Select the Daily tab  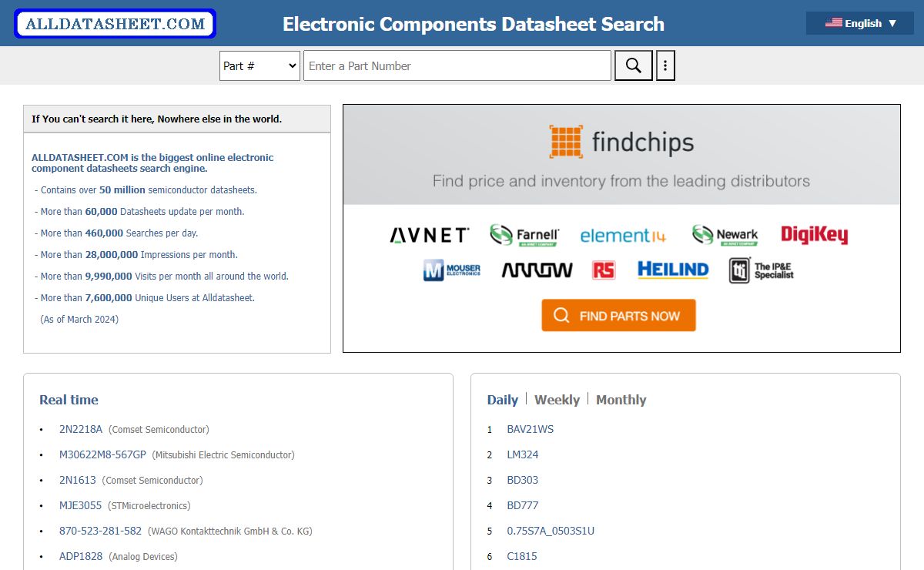(502, 400)
